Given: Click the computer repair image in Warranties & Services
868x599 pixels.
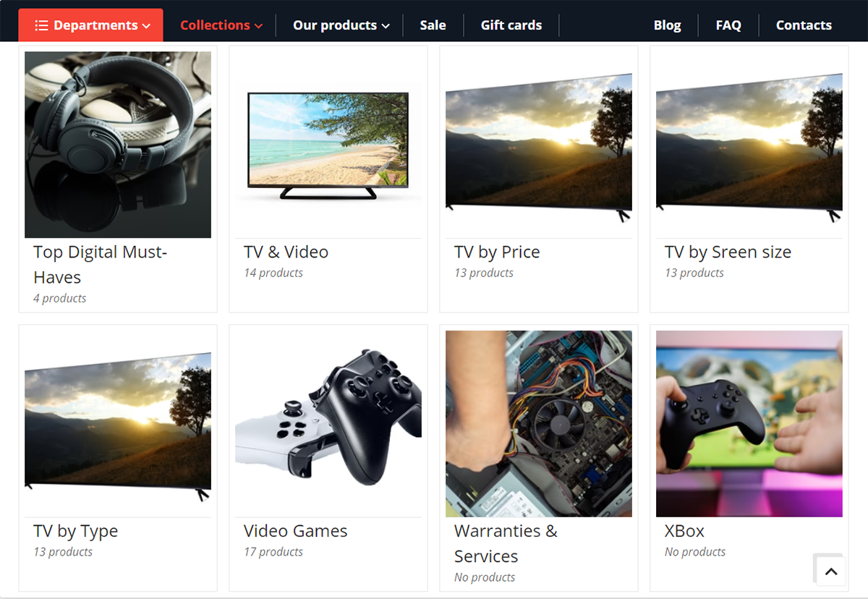Looking at the screenshot, I should pyautogui.click(x=538, y=423).
